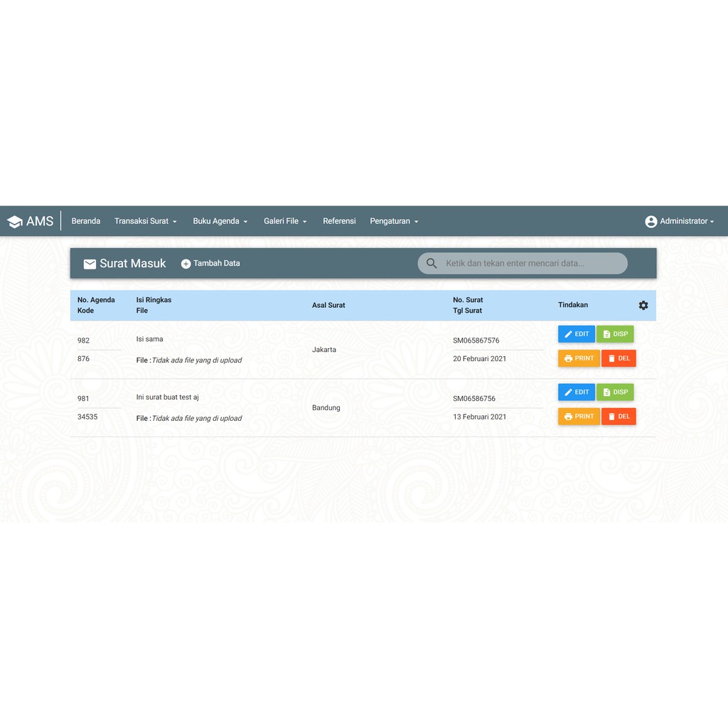
Task: Go to Beranda page
Action: coord(86,222)
